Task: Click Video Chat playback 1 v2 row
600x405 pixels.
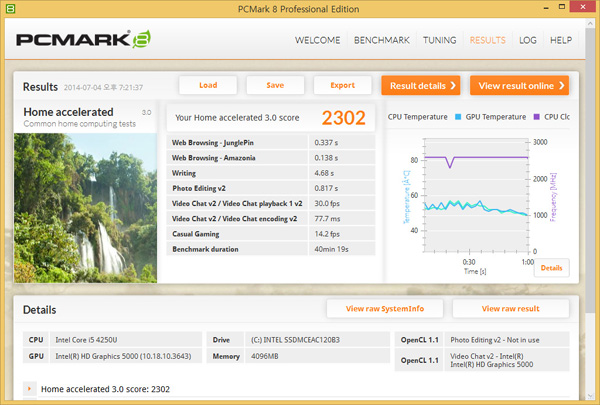Action: point(271,203)
